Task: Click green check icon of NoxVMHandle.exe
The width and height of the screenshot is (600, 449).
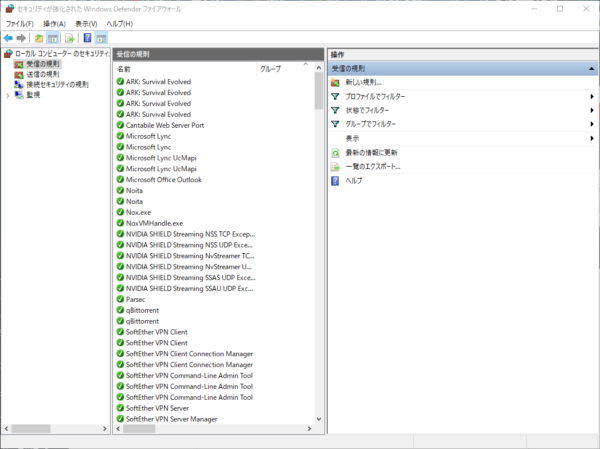Action: [120, 223]
